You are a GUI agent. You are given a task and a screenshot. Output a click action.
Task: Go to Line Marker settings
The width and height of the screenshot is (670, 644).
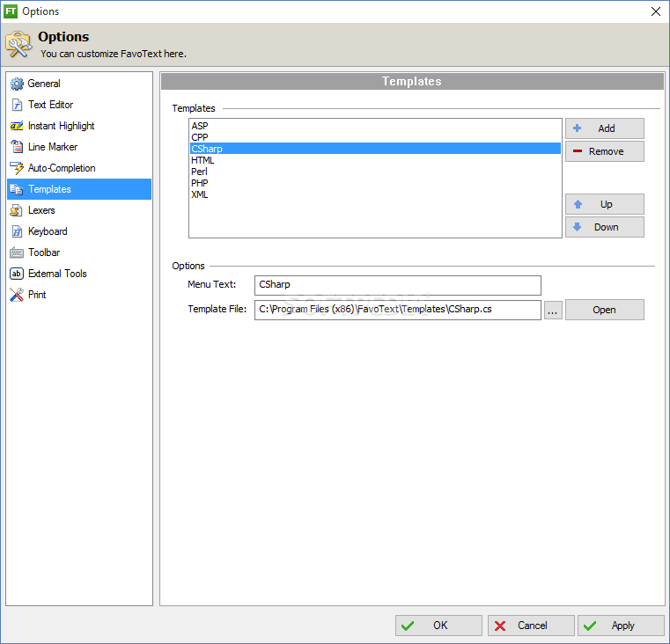[x=79, y=147]
